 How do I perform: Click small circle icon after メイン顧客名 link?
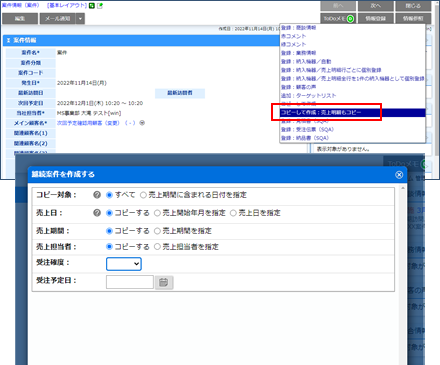(142, 123)
